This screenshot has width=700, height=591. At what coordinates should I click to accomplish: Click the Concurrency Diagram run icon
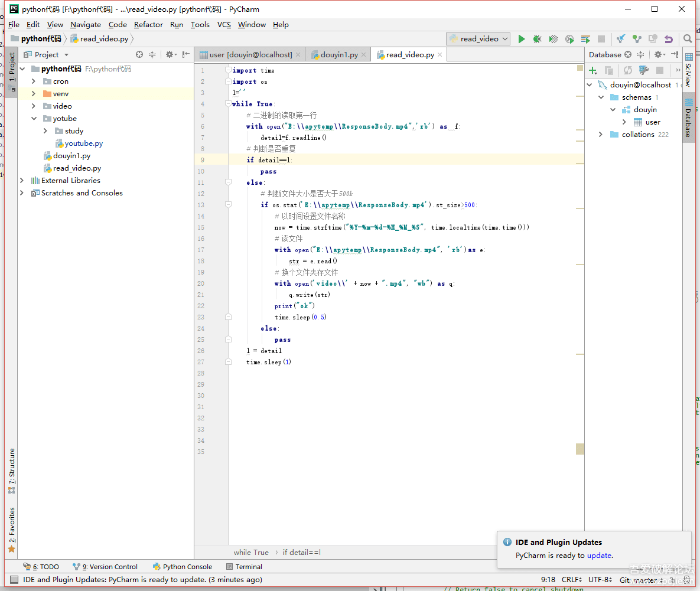coord(585,39)
